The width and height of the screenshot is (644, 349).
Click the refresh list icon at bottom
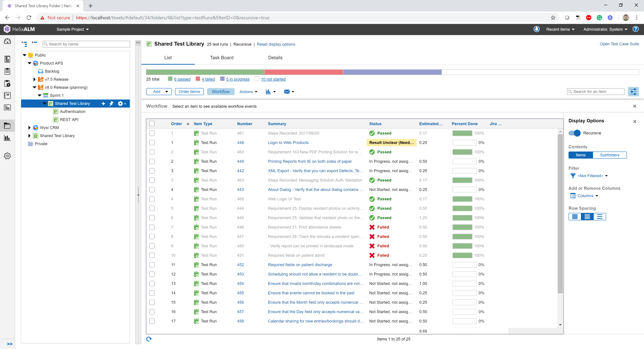point(149,339)
